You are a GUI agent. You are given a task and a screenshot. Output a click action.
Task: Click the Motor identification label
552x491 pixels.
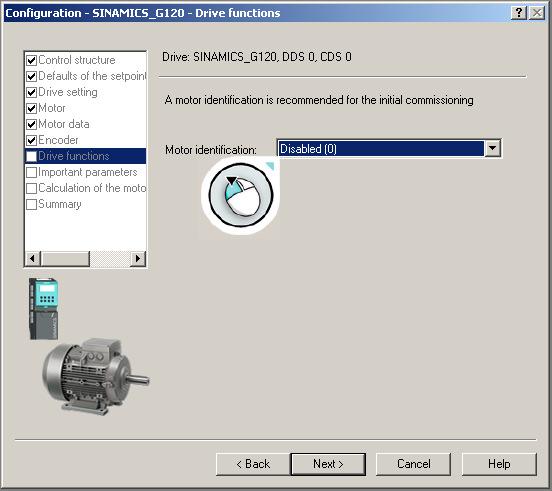211,150
